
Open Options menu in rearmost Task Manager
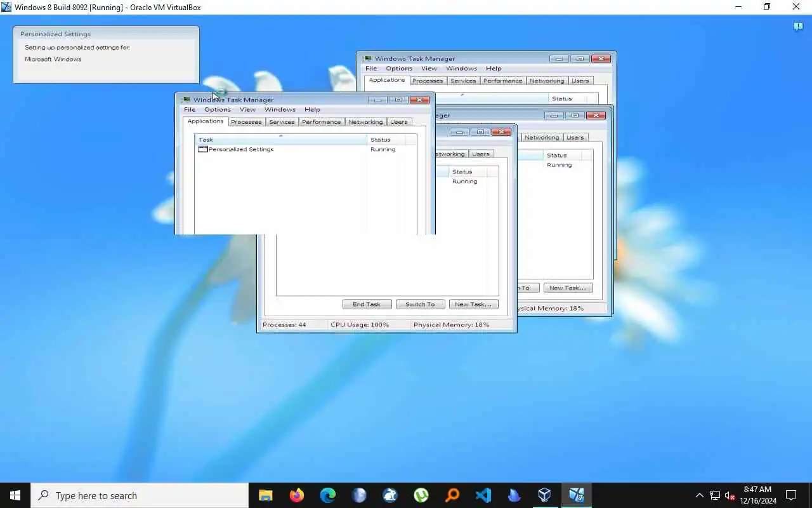399,69
